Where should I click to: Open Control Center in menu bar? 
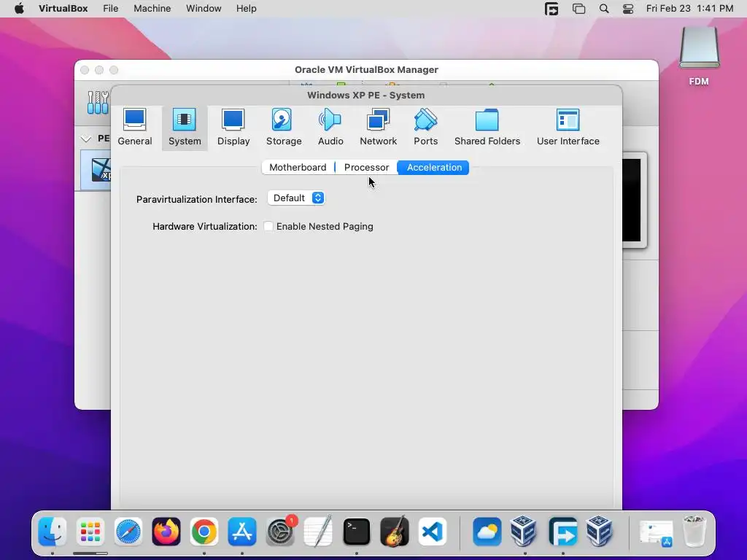coord(628,9)
